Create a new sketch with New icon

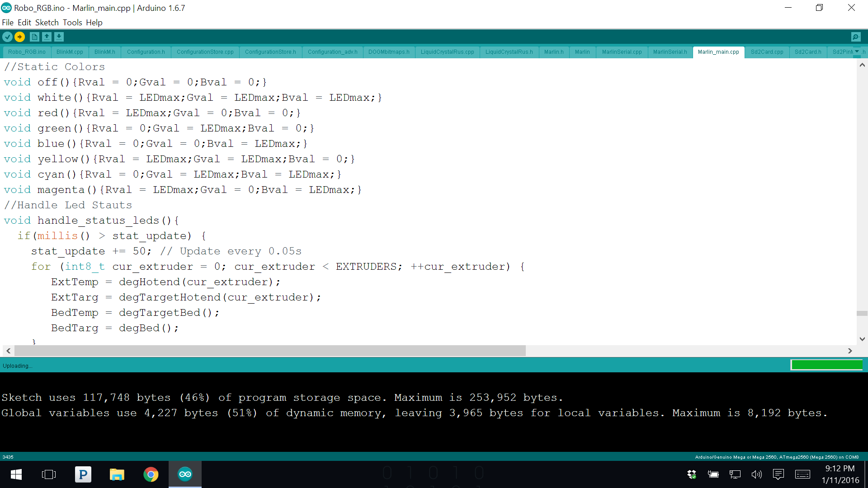pyautogui.click(x=34, y=37)
